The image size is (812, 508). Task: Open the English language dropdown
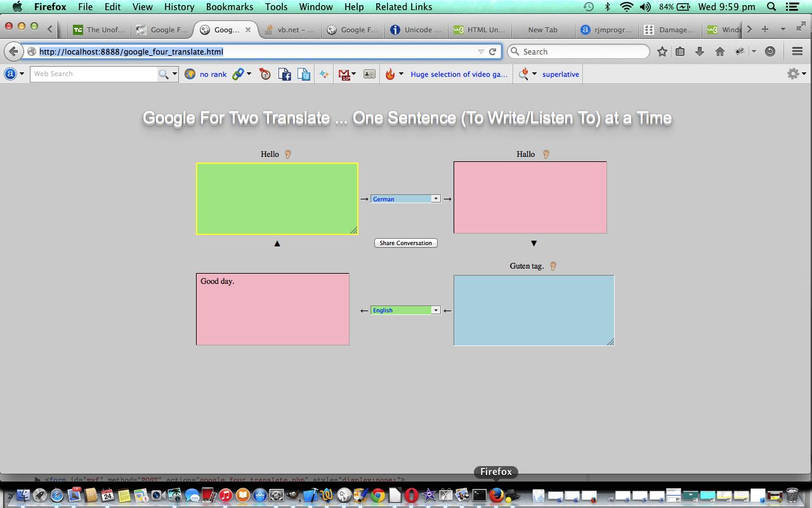pos(405,310)
